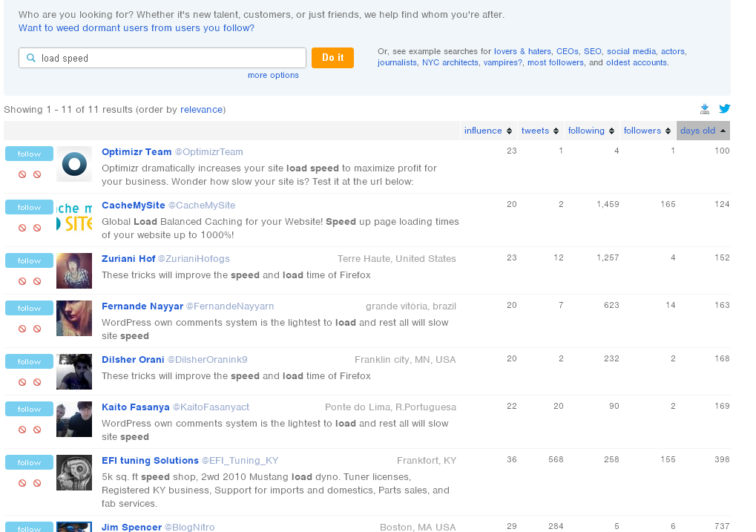Open the Fernande Nayyar profile photo

[x=74, y=318]
